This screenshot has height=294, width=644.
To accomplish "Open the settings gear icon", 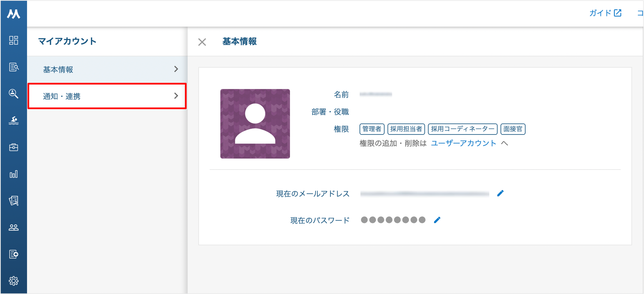I will [14, 281].
